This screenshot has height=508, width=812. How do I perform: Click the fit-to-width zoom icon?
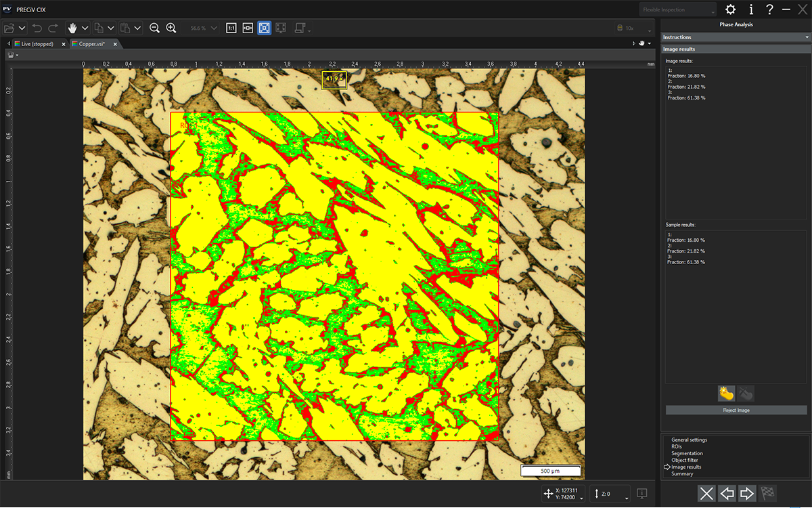248,28
